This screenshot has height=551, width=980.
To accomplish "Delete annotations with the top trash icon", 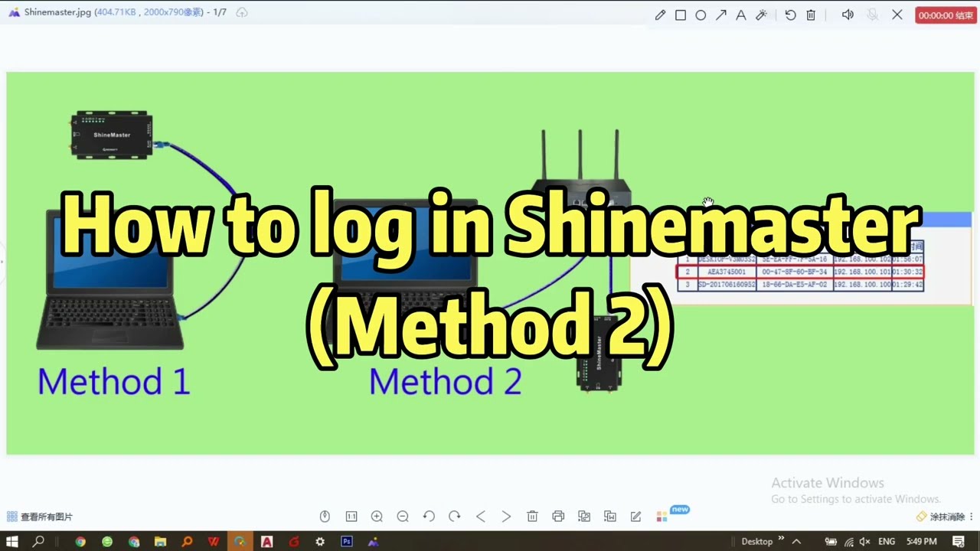I will 811,15.
